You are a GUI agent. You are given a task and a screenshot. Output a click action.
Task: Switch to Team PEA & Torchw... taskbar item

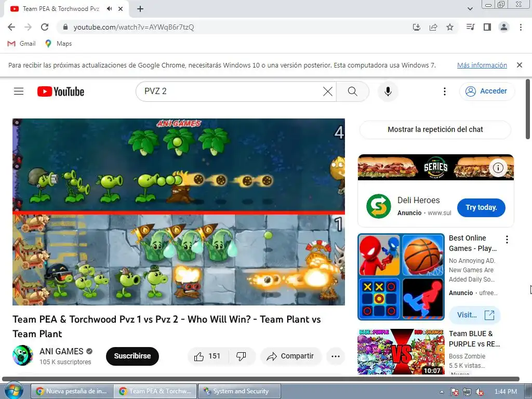point(155,391)
